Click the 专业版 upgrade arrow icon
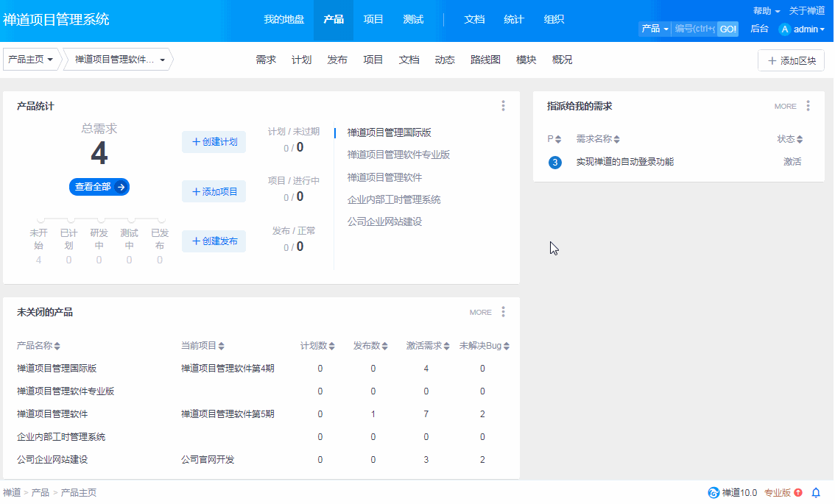Image resolution: width=835 pixels, height=504 pixels. [798, 493]
